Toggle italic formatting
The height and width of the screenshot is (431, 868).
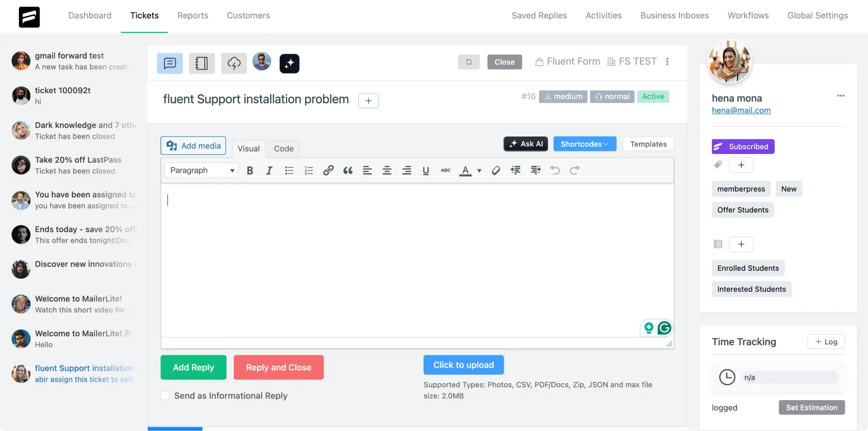[269, 170]
